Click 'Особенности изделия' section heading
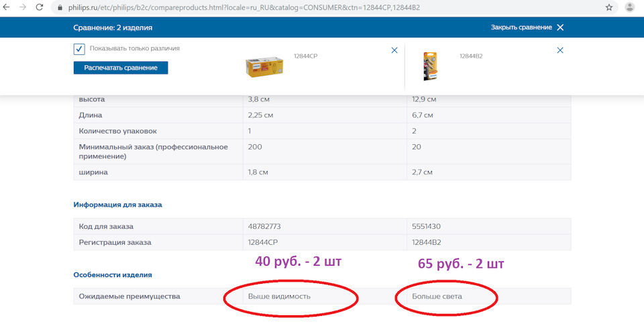 pyautogui.click(x=113, y=275)
